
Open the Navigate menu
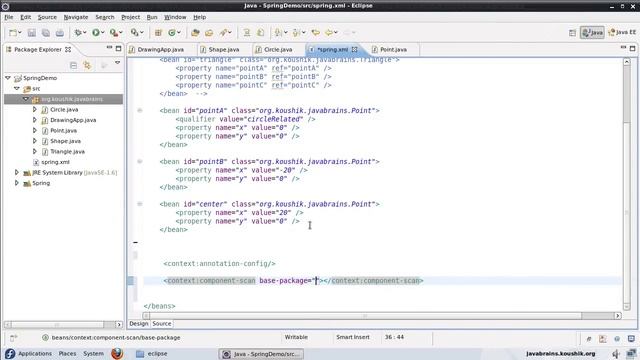(76, 17)
